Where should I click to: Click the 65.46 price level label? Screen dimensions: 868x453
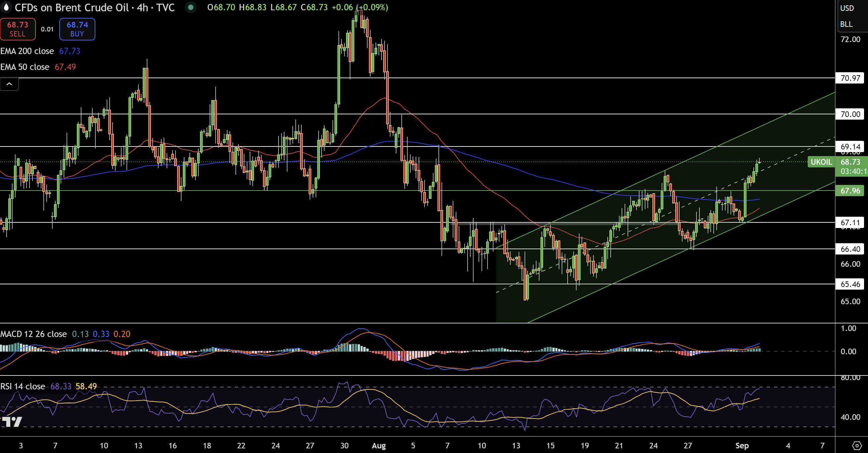pos(850,284)
